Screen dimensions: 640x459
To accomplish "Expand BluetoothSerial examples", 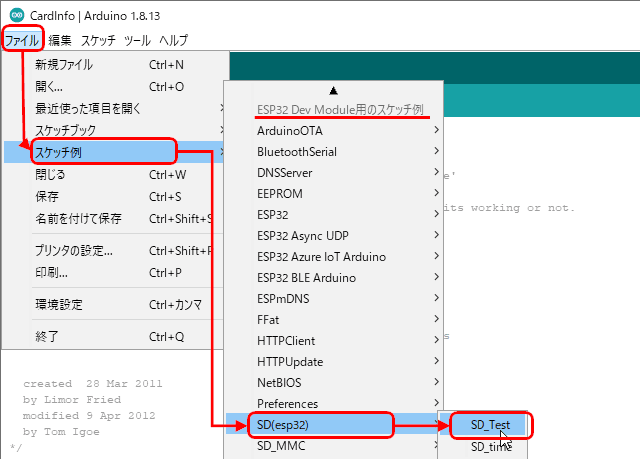I will (334, 152).
